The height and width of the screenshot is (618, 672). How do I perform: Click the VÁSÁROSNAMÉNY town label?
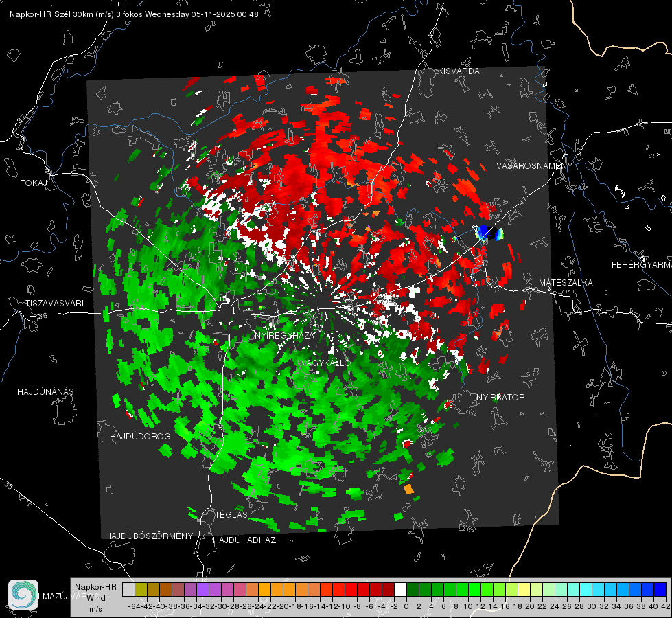click(x=535, y=166)
